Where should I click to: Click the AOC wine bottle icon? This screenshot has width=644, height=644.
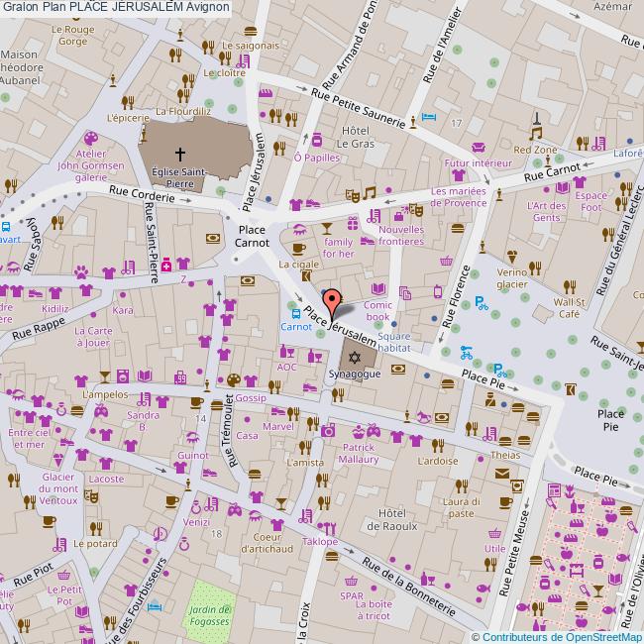pos(286,351)
